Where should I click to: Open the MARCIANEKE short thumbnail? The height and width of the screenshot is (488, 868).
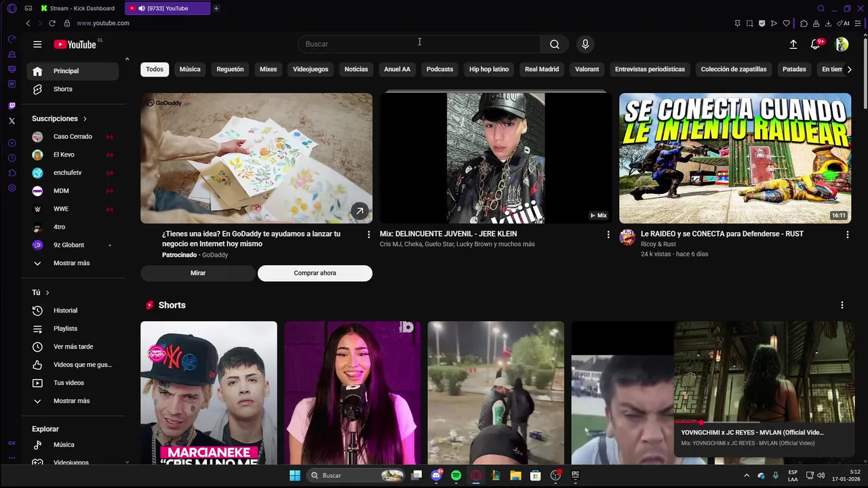(x=209, y=392)
